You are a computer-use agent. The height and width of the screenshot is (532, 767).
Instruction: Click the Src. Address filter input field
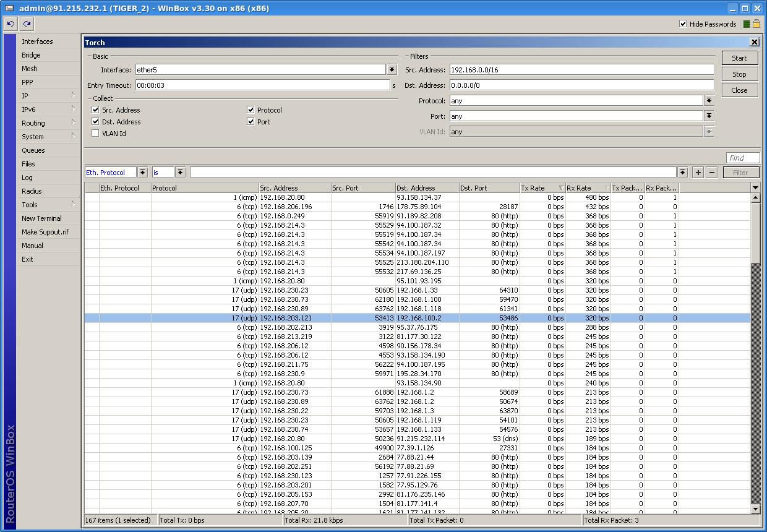581,70
